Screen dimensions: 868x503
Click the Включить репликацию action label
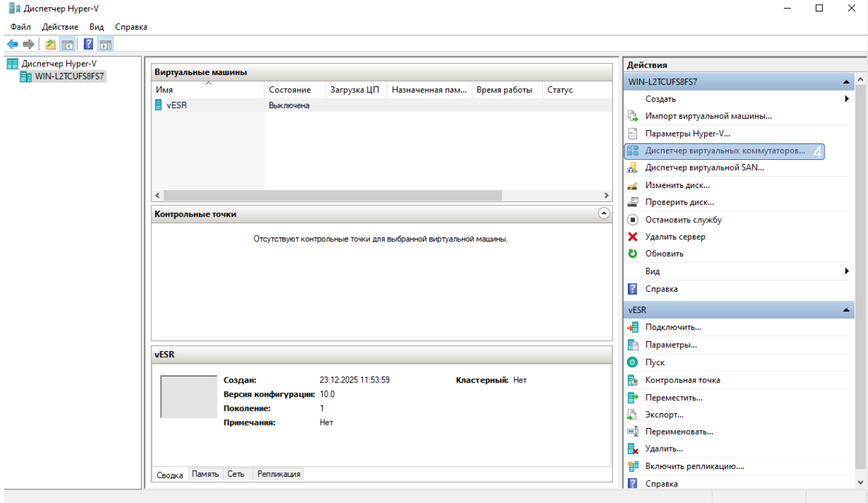[x=695, y=466]
